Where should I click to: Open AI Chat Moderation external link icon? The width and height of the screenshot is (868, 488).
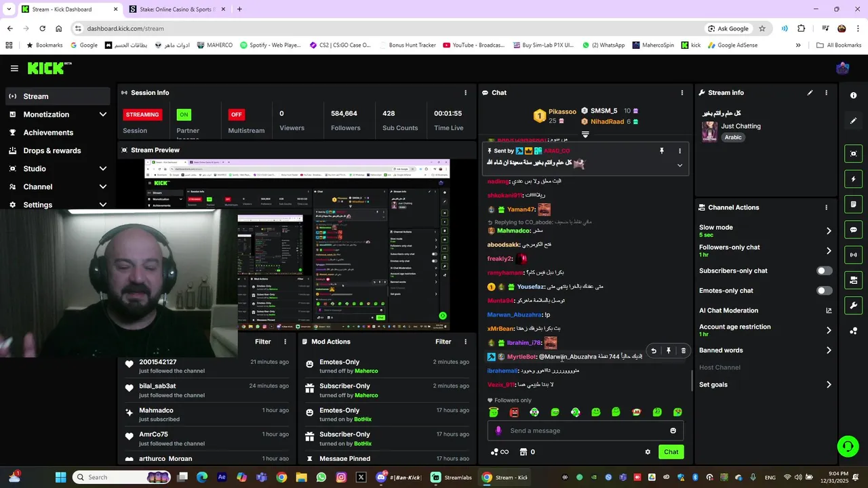[829, 310]
